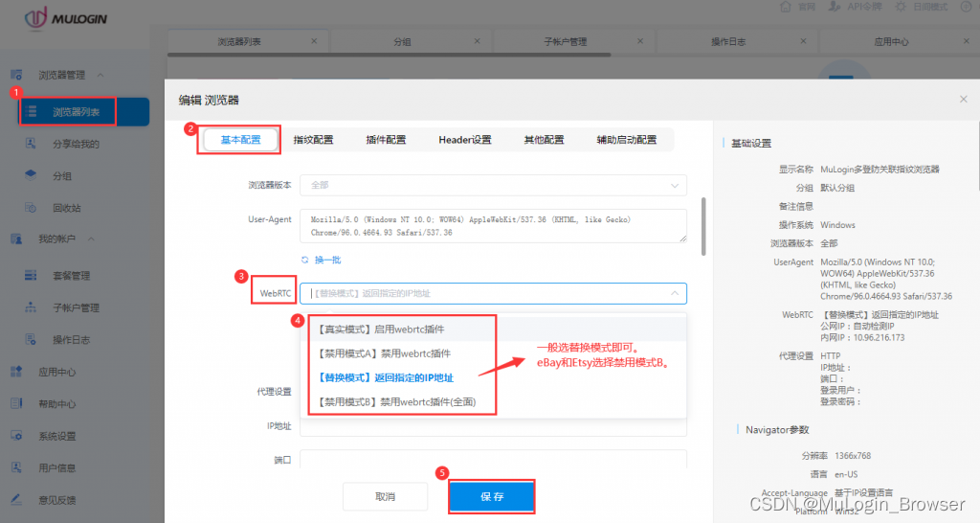The height and width of the screenshot is (523, 980).
Task: Click the API令牌 link
Action: click(x=864, y=7)
